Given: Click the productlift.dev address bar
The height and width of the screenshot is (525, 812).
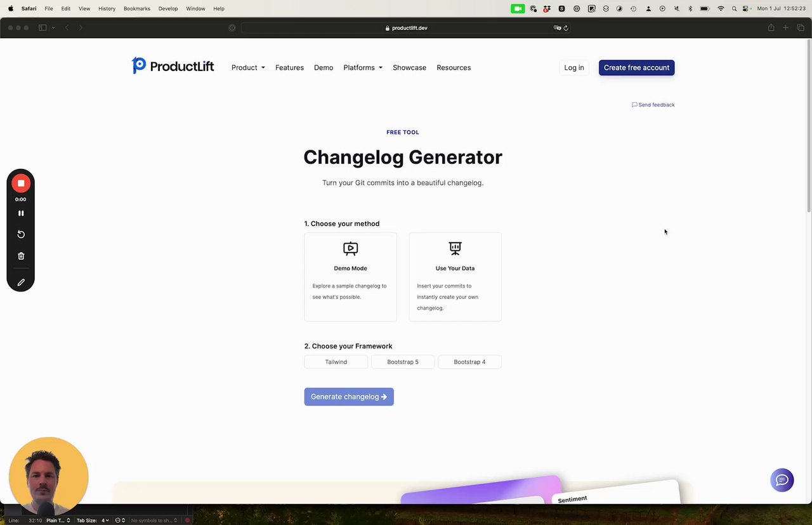Looking at the screenshot, I should pyautogui.click(x=406, y=28).
